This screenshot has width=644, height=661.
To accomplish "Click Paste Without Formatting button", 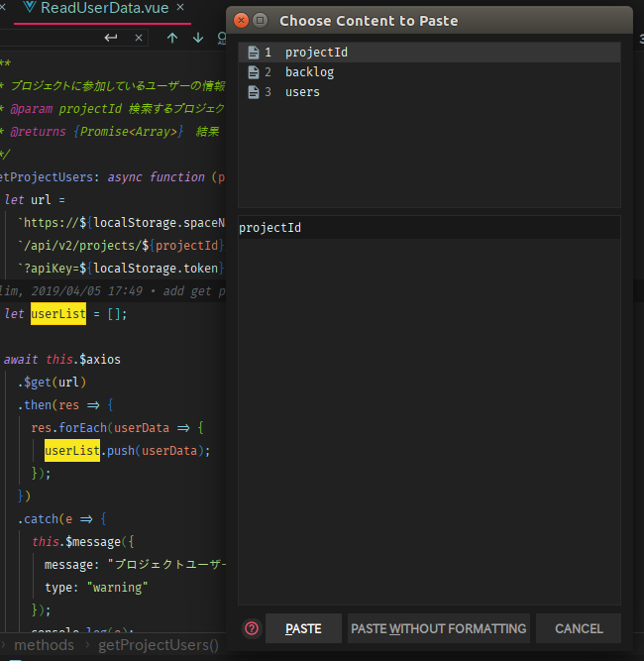I will pyautogui.click(x=438, y=628).
